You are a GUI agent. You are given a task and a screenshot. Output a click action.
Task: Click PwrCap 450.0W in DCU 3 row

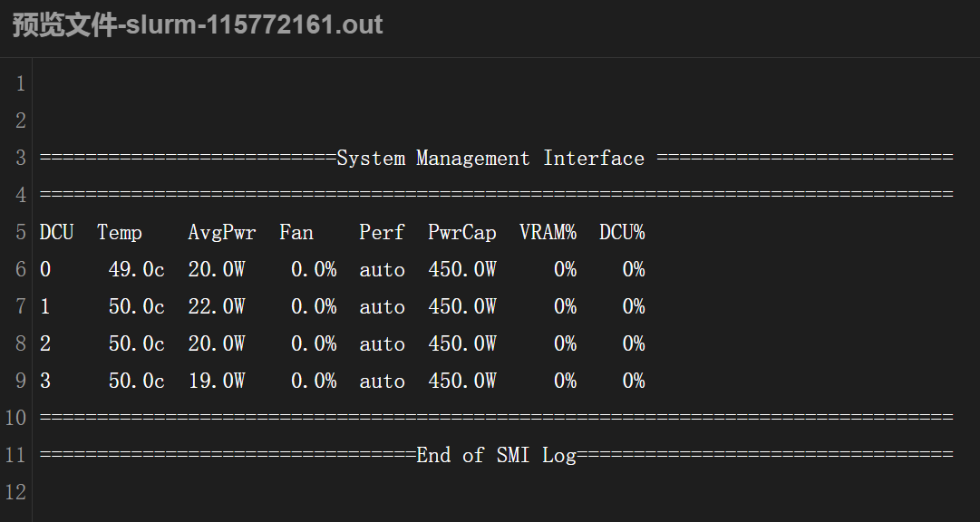point(461,381)
